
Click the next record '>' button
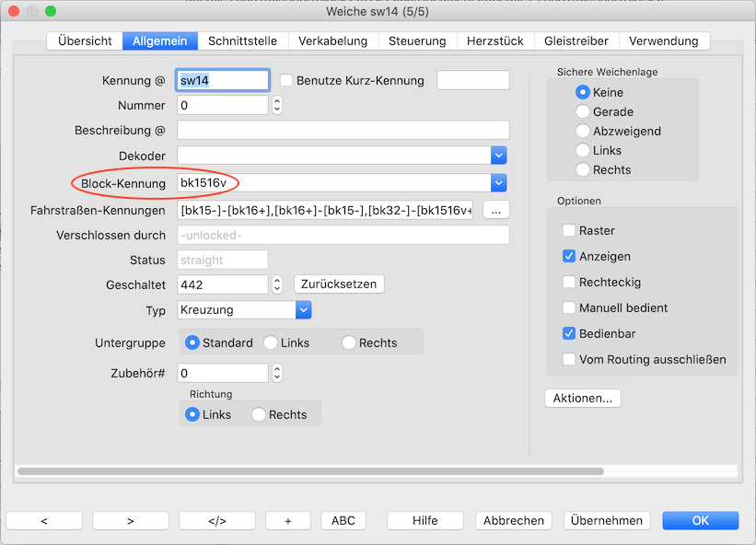pos(131,520)
